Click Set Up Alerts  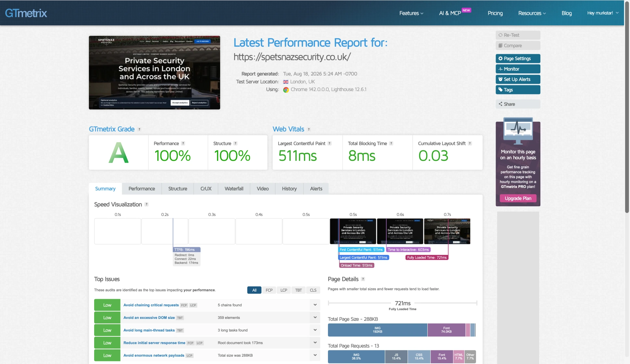coord(518,79)
